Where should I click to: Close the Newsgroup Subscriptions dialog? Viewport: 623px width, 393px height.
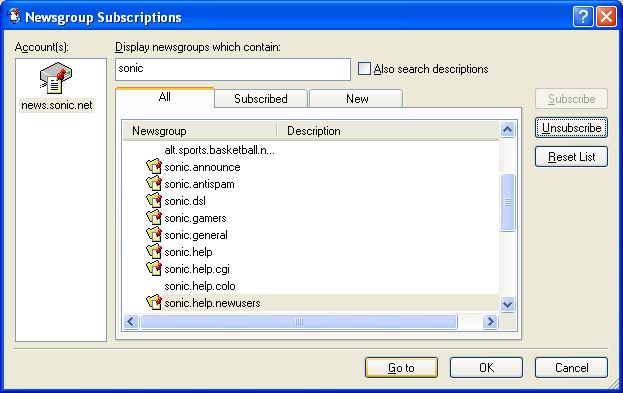pyautogui.click(x=606, y=17)
